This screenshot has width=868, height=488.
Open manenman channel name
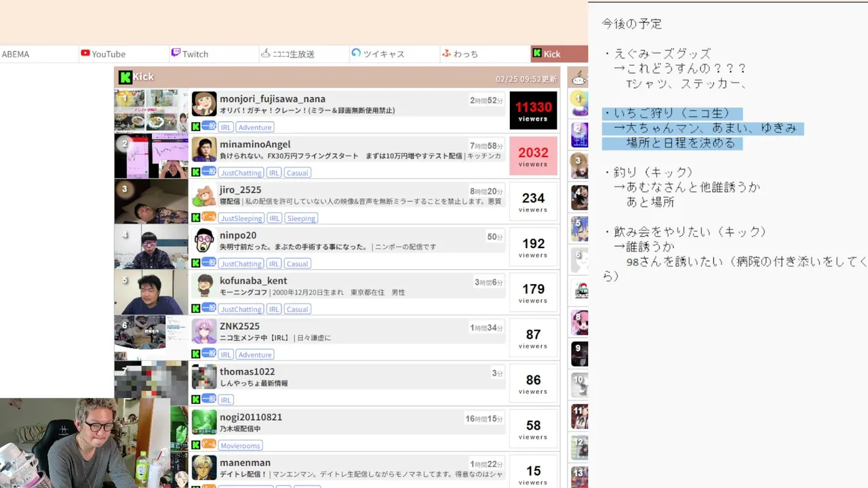[245, 462]
